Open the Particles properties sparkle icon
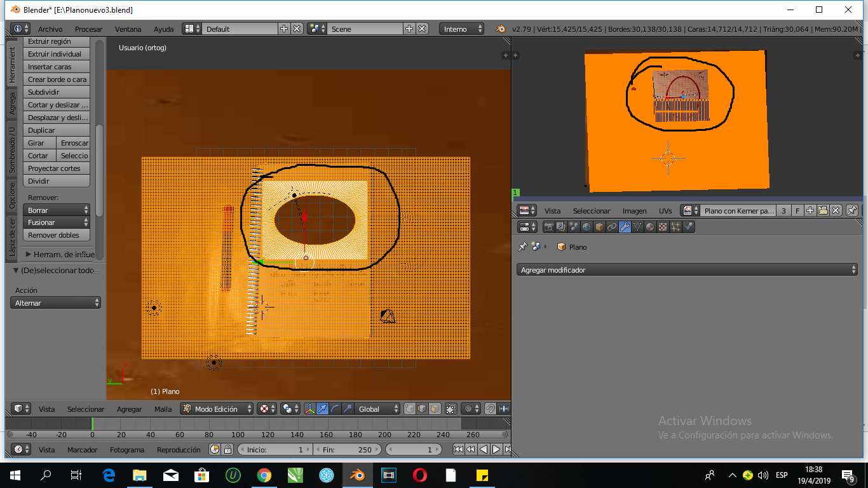Screen dimensions: 868x488 [675, 227]
